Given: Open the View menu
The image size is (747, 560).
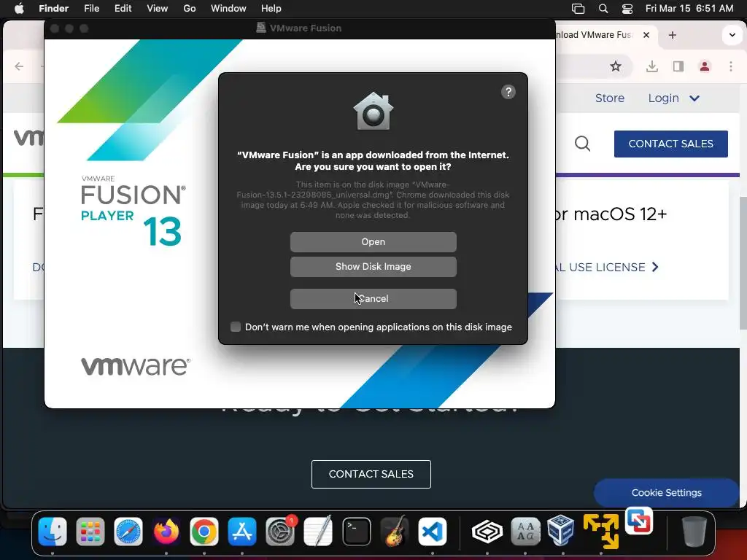Looking at the screenshot, I should click(158, 9).
